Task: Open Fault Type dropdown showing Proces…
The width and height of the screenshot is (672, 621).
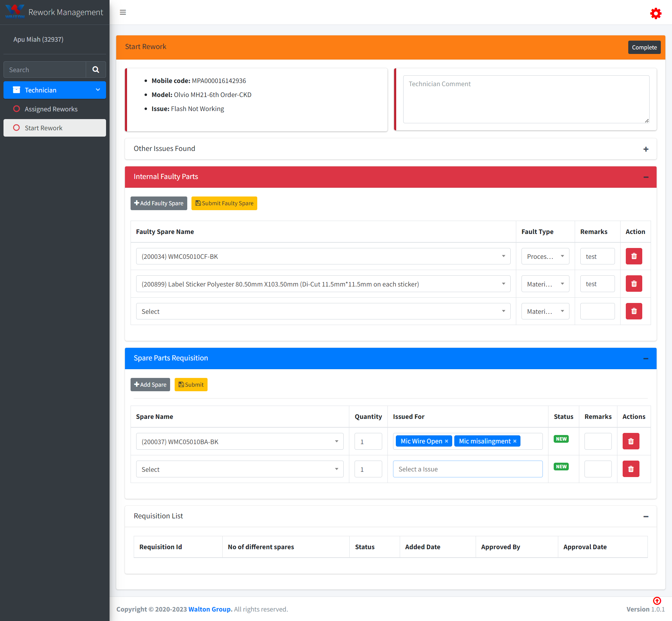Action: pos(545,256)
